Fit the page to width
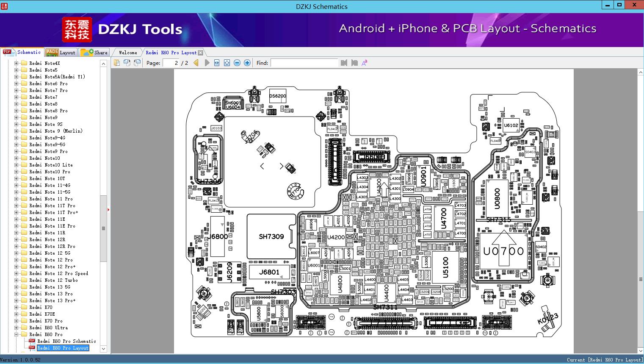Screen dimensions: 644x364 [217, 63]
